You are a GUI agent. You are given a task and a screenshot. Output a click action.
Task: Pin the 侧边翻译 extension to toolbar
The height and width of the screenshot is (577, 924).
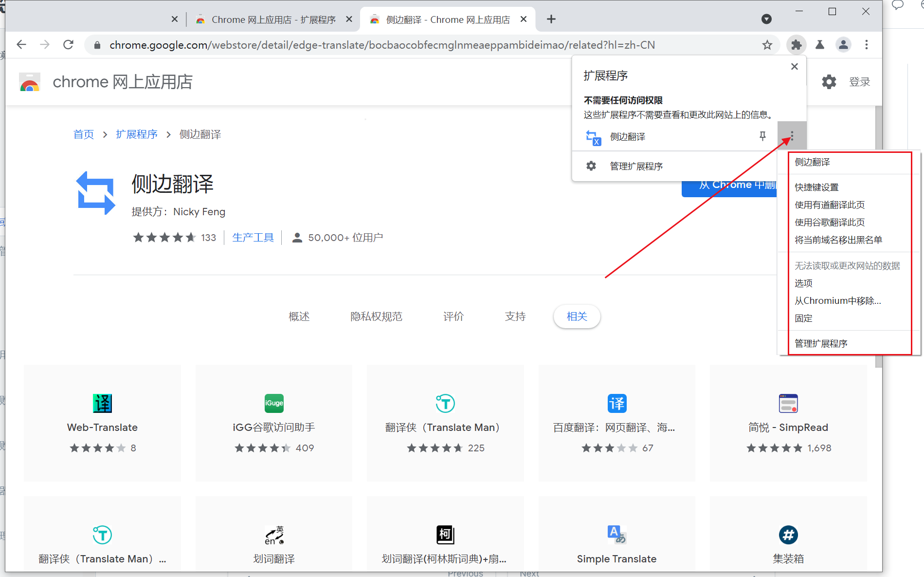coord(762,136)
